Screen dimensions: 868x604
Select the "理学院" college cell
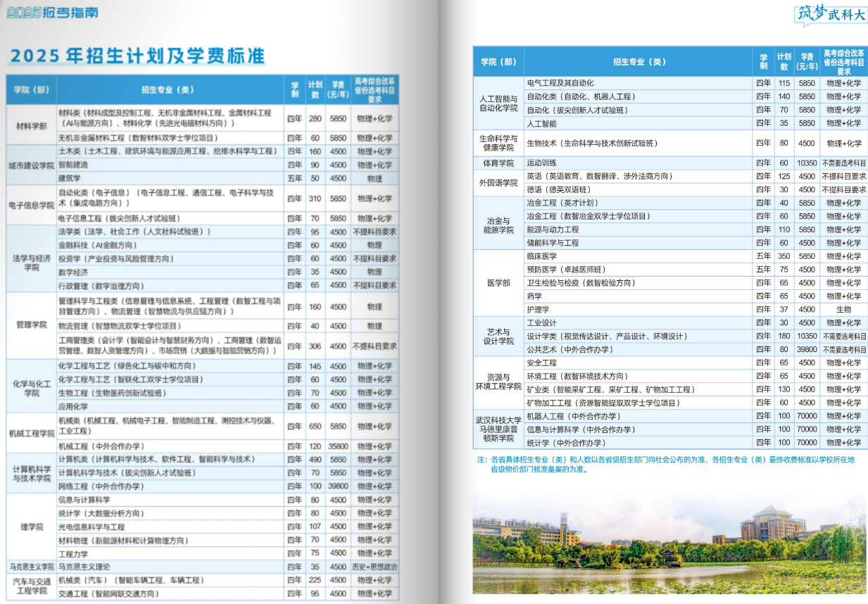32,526
